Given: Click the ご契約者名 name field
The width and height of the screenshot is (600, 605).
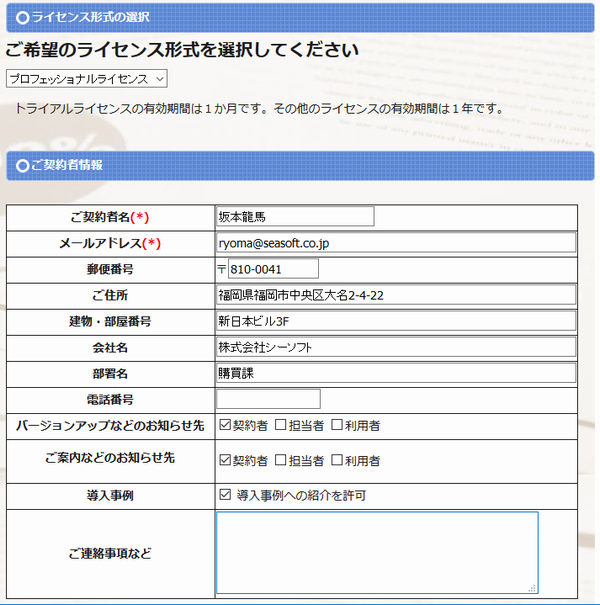Looking at the screenshot, I should point(295,216).
